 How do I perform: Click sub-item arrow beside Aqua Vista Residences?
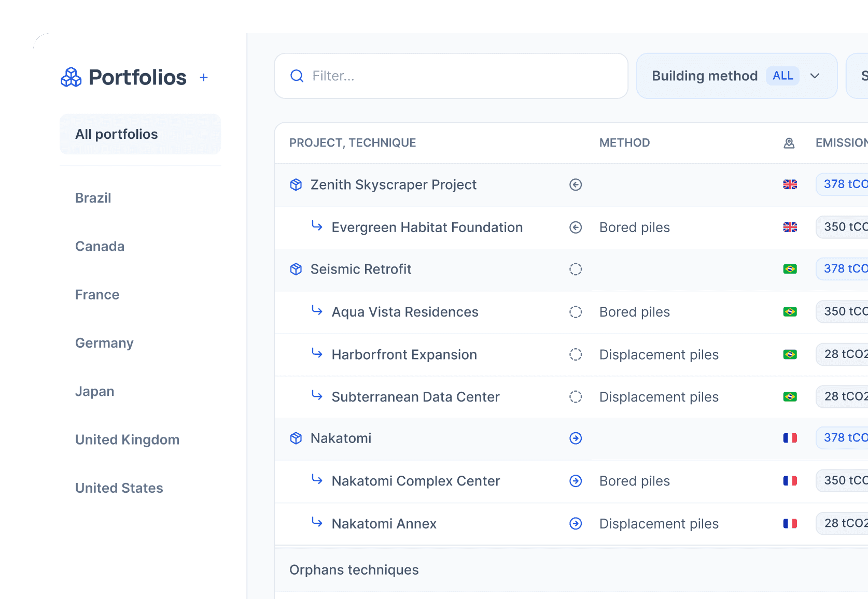coord(317,310)
